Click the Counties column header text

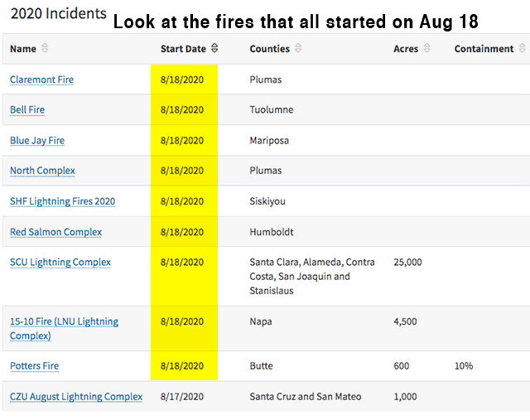(269, 49)
